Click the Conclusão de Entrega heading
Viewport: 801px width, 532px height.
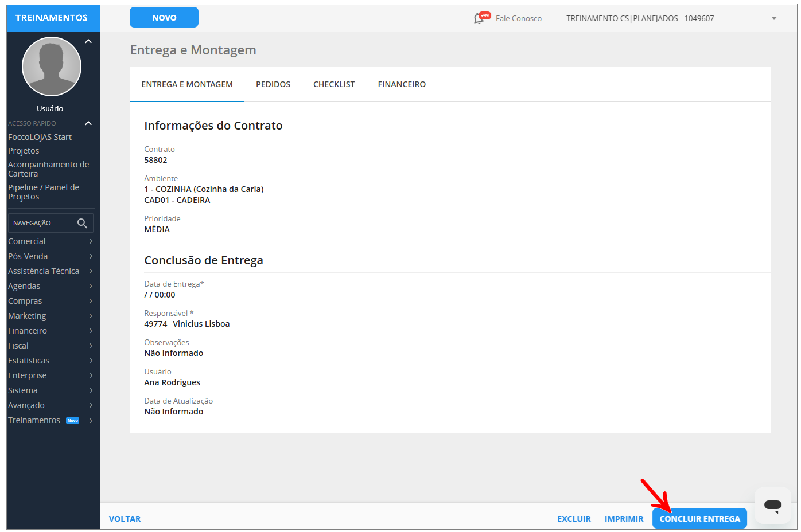[x=204, y=260]
